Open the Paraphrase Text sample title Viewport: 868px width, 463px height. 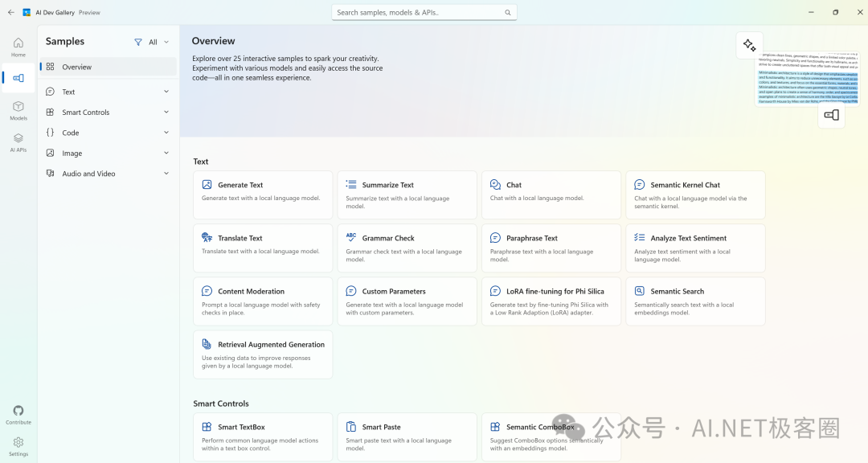(x=532, y=238)
